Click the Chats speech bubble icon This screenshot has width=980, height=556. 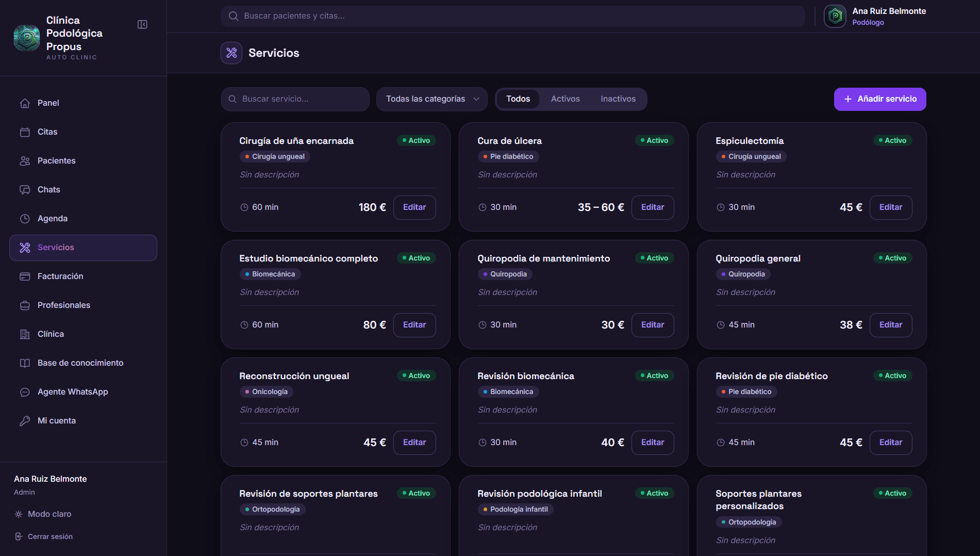pos(25,190)
